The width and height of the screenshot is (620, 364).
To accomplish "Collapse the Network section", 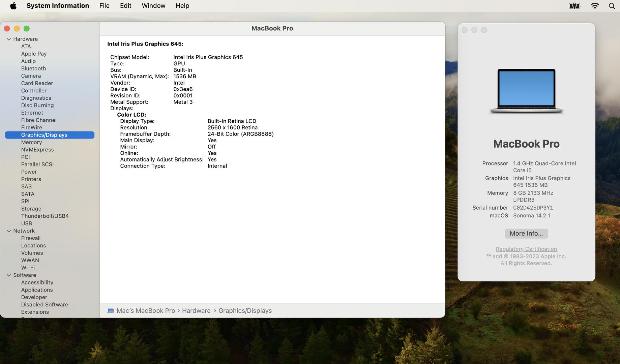I will (9, 231).
